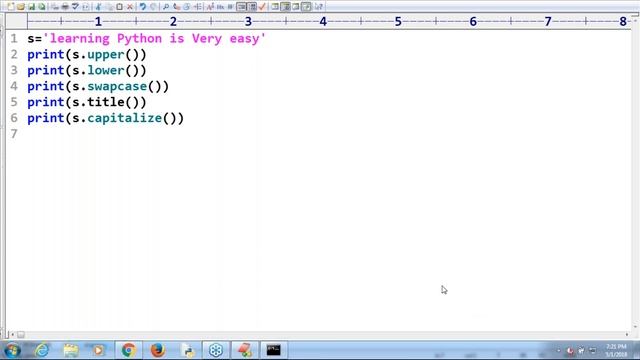Open Python from taskbar
This screenshot has width=640, height=360.
187,350
